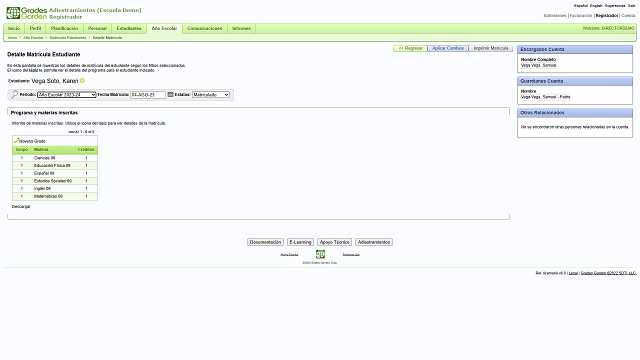The height and width of the screenshot is (360, 640).
Task: Click the Adiestramientos footer button
Action: tap(374, 242)
